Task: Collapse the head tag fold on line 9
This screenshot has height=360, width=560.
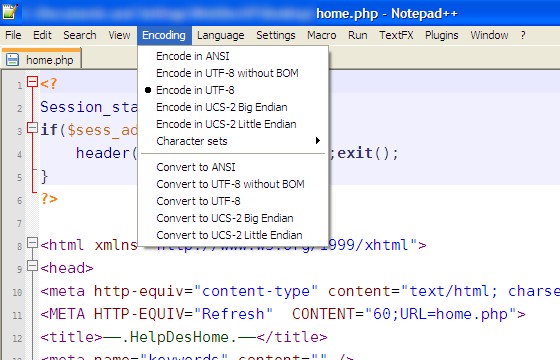Action: click(32, 266)
